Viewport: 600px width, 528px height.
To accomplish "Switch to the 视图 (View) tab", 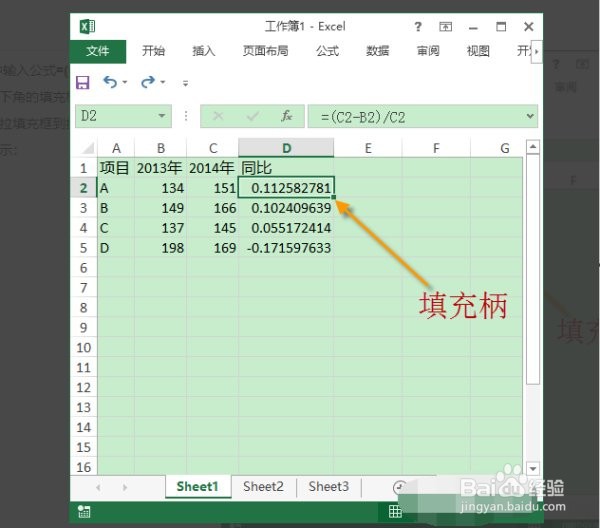I will tap(478, 51).
